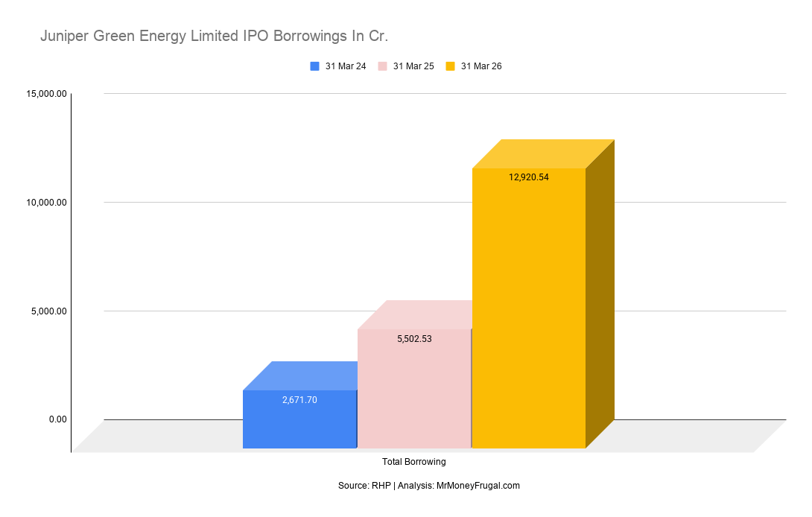Image resolution: width=812 pixels, height=517 pixels.
Task: Click the '10,000.00' y-axis label
Action: [47, 203]
